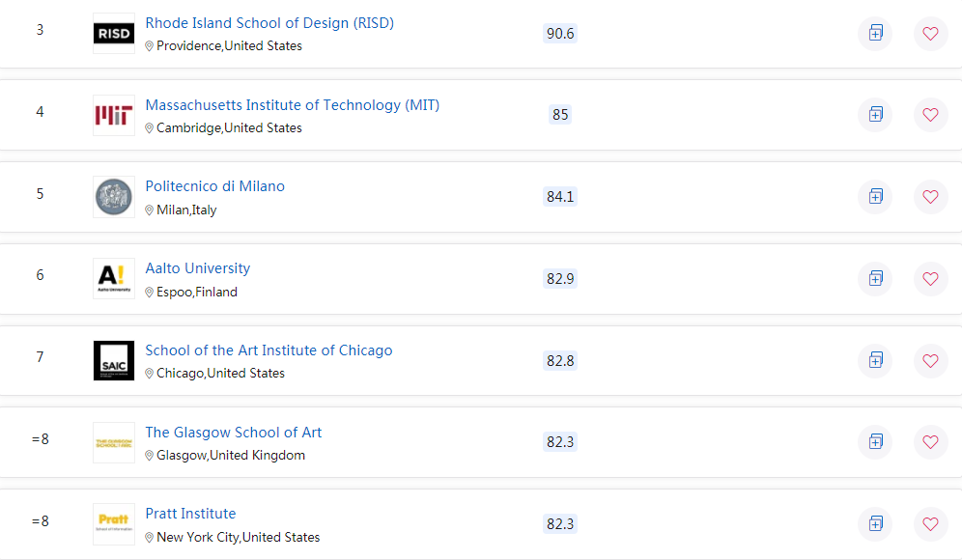Favorite Rhode Island School of Design

930,33
